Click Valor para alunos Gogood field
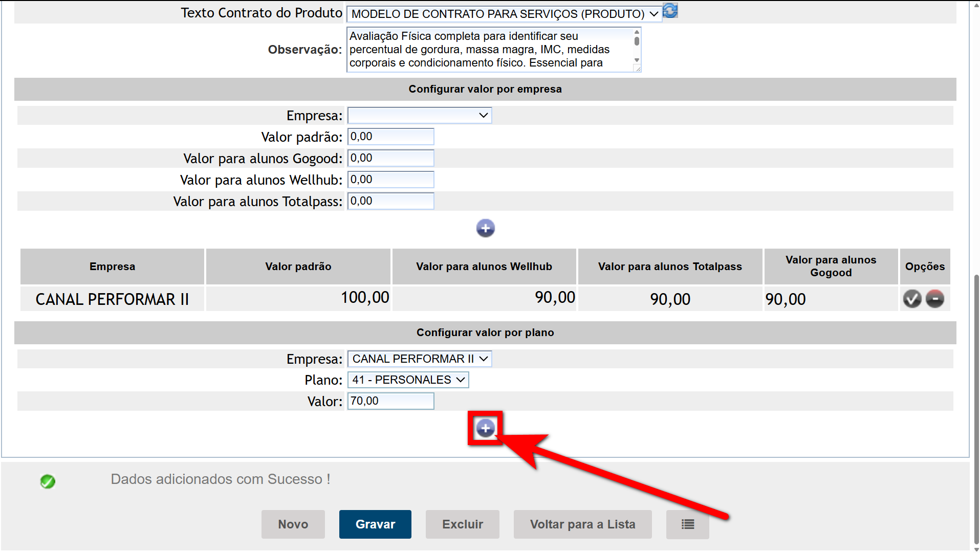980x553 pixels. pos(390,159)
